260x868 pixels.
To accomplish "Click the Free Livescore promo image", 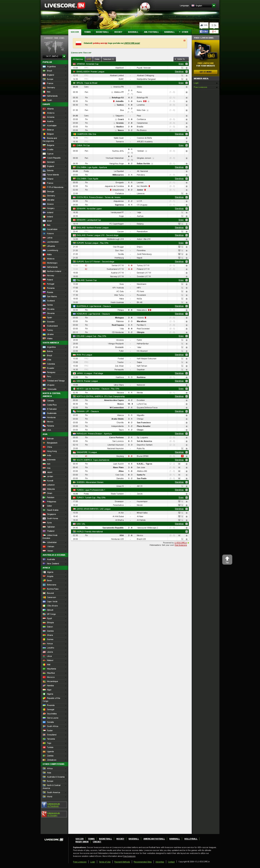I will point(205,51).
